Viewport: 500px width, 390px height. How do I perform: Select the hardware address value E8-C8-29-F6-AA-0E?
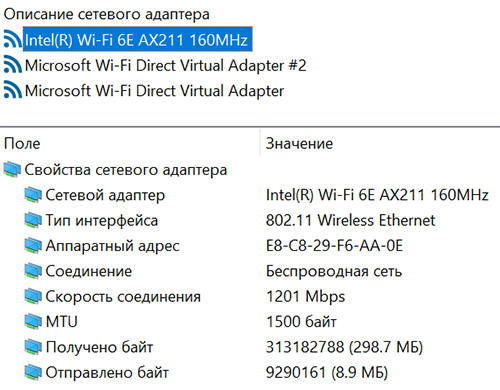pyautogui.click(x=334, y=246)
